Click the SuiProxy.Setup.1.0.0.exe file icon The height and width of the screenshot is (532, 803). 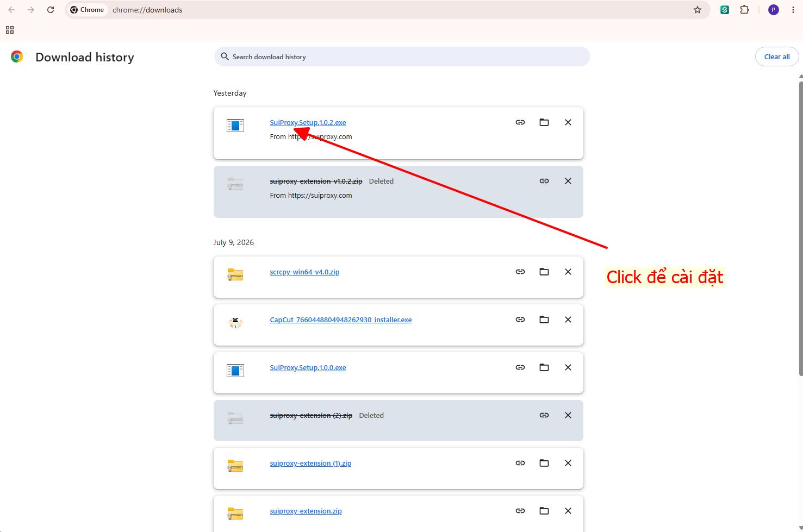[235, 371]
